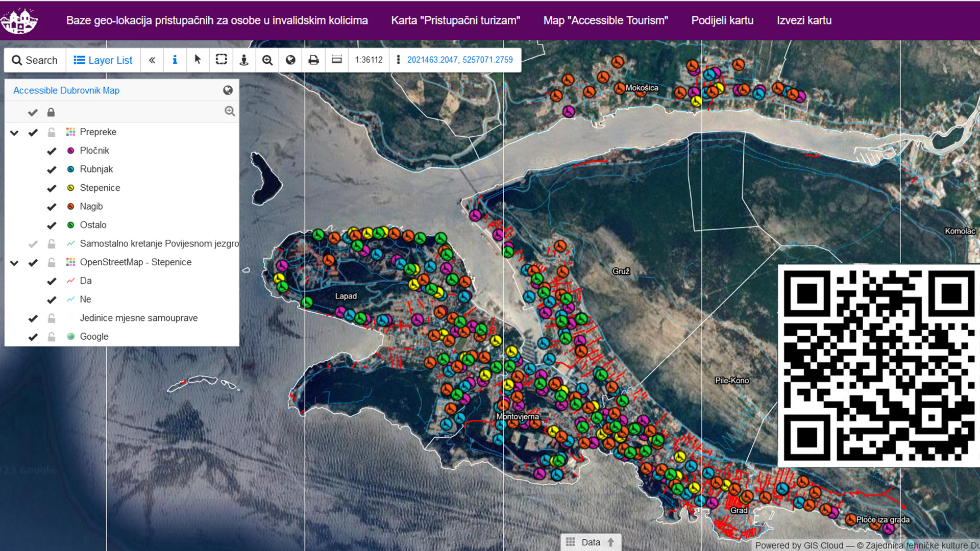Click the globe full-extent toolbar icon
This screenshot has height=551, width=980.
[290, 60]
